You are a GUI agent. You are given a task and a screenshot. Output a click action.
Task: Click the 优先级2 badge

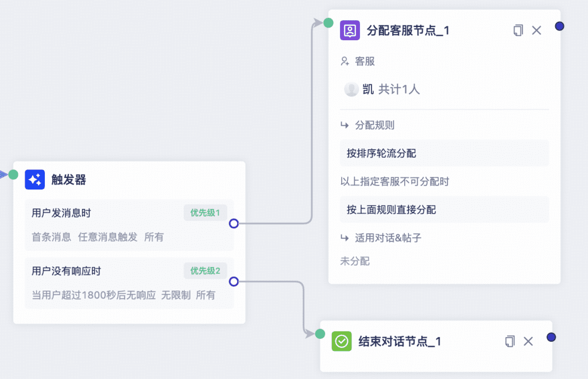[x=205, y=270]
